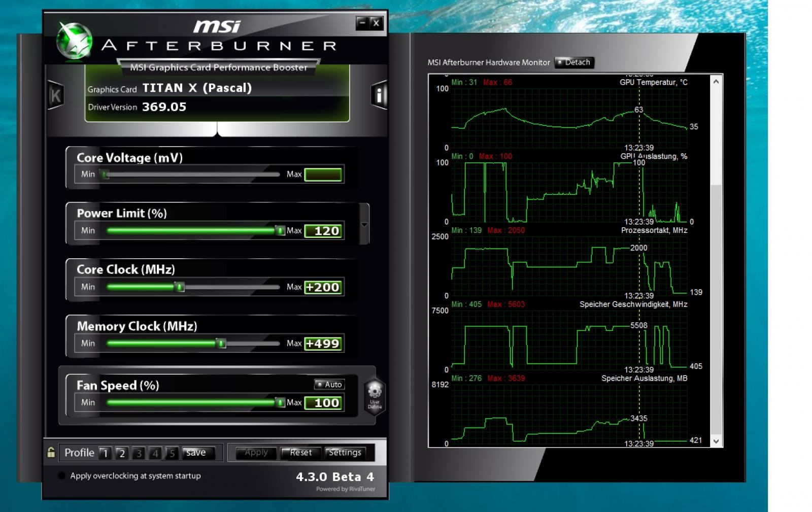Viewport: 812px width, 512px height.
Task: Select profile slot 3
Action: tap(139, 453)
